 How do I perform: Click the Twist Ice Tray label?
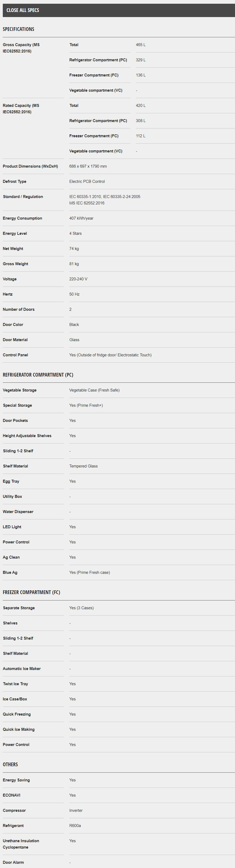pos(15,684)
